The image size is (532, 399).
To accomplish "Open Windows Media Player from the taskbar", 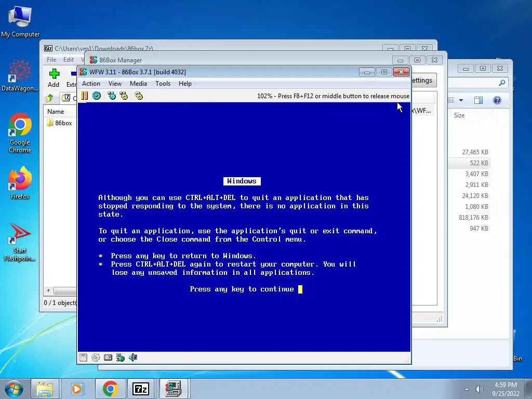I will (x=77, y=389).
